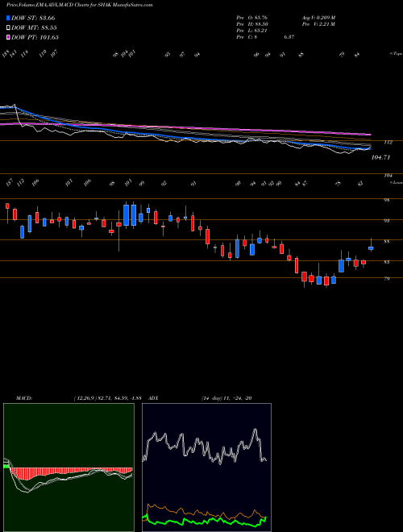This screenshot has width=403, height=532.
Task: Click the 112 axis label
Action: (388, 143)
